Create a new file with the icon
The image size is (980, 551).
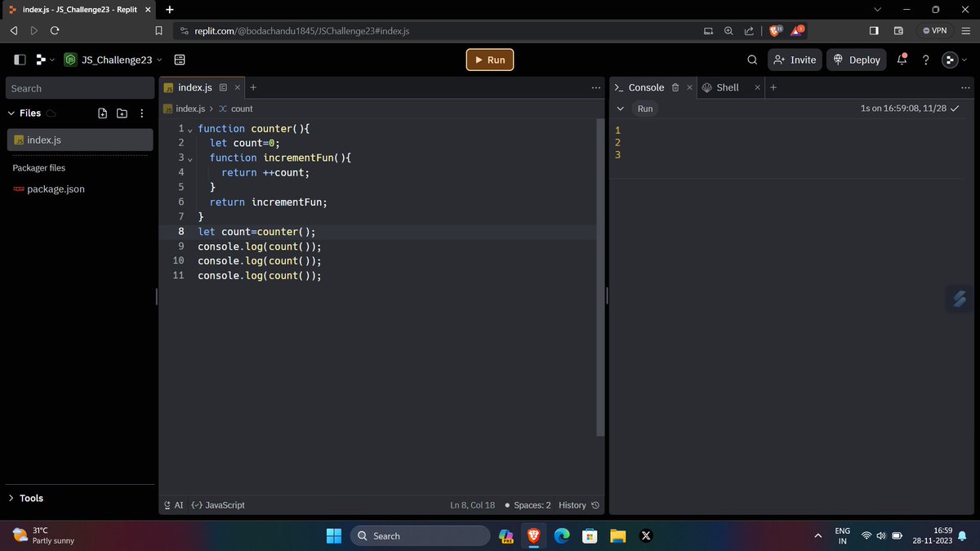pyautogui.click(x=102, y=113)
